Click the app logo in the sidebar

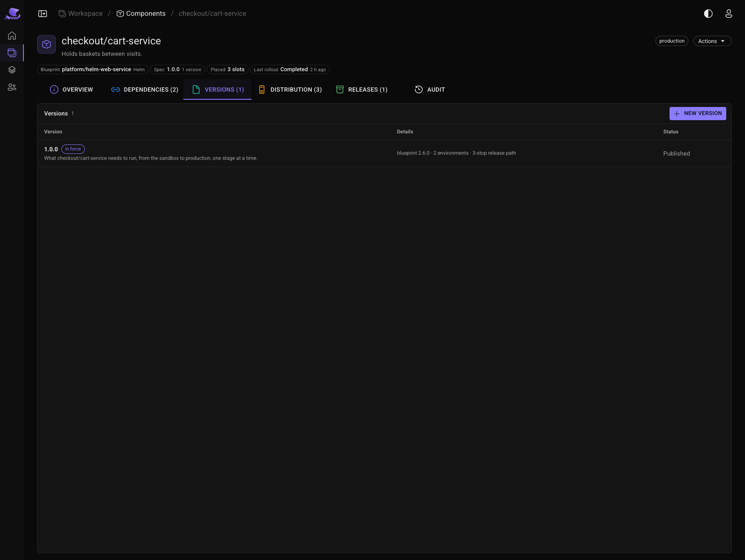pyautogui.click(x=12, y=14)
